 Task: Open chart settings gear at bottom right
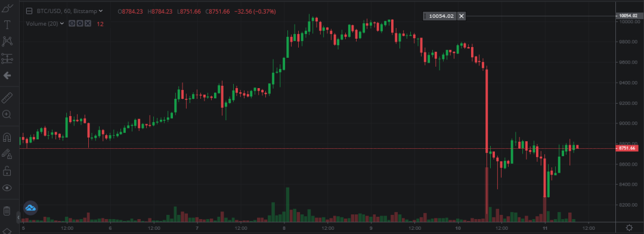[629, 228]
